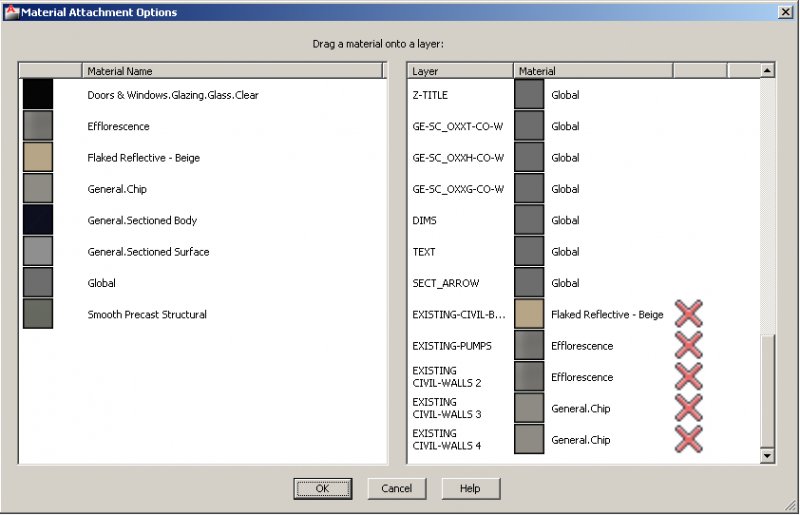Click the General.Sectioned Body material swatch
The image size is (800, 515).
point(38,220)
